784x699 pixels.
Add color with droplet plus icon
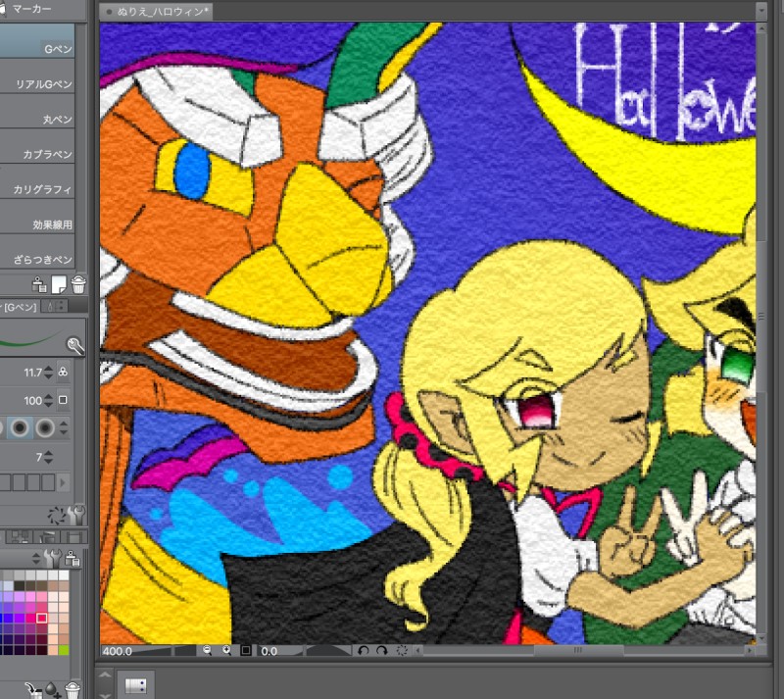click(x=53, y=690)
